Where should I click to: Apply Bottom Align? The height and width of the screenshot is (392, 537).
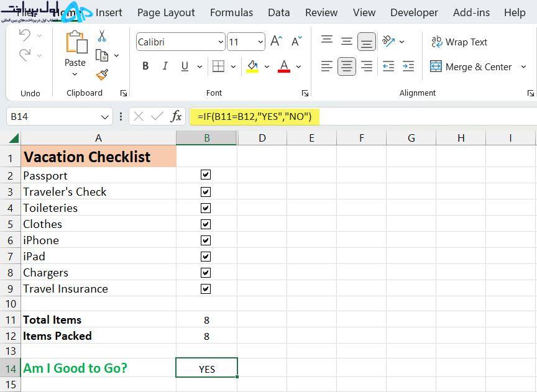367,42
